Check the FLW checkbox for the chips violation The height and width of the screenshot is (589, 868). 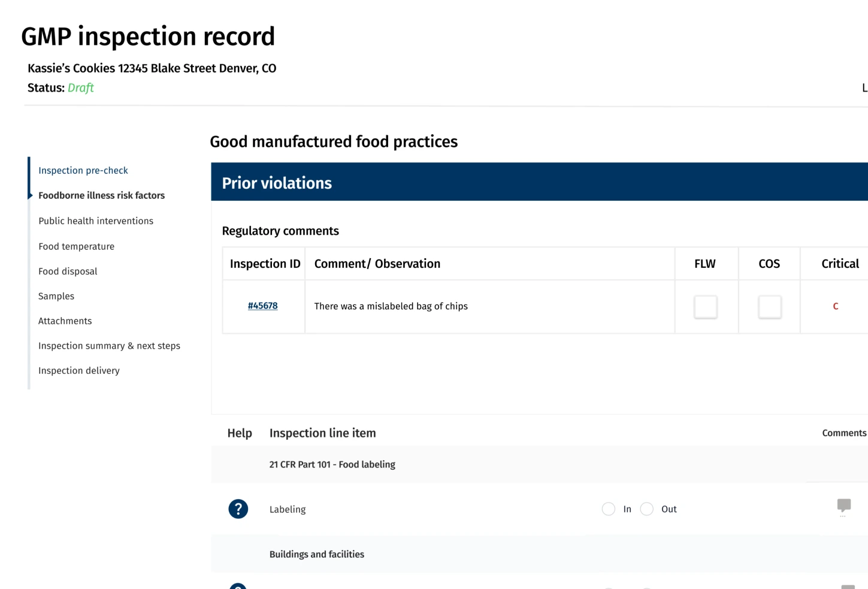[706, 306]
